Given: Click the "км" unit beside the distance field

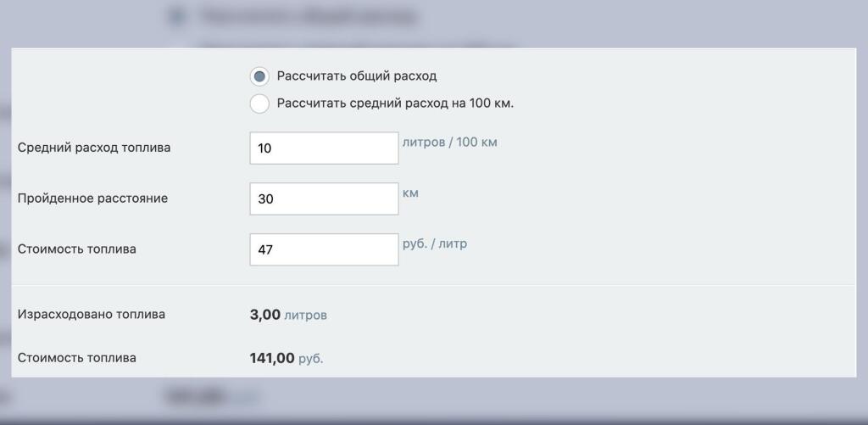Looking at the screenshot, I should [x=410, y=193].
